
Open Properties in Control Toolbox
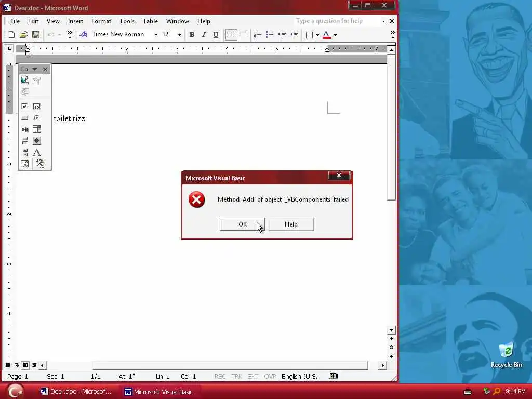[37, 81]
